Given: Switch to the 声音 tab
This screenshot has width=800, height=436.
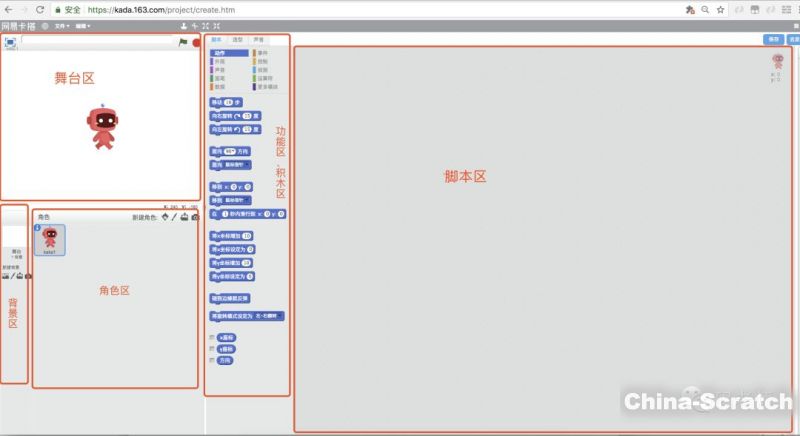Looking at the screenshot, I should 259,39.
